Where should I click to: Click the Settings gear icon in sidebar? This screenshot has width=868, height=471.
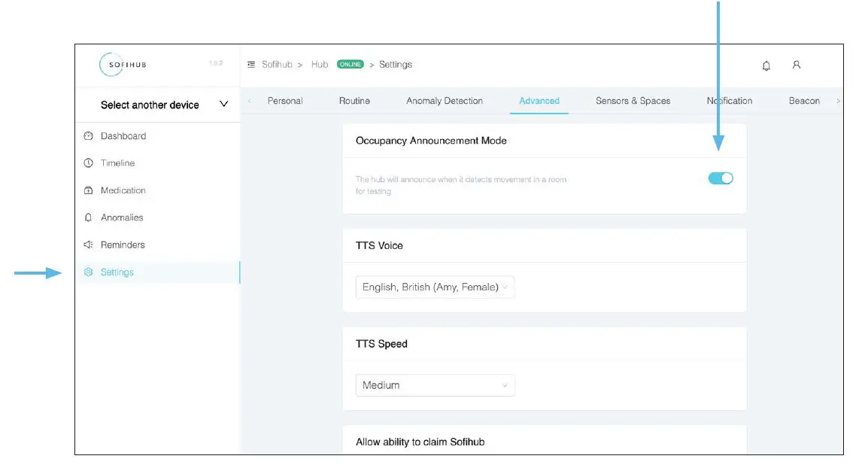[x=88, y=272]
